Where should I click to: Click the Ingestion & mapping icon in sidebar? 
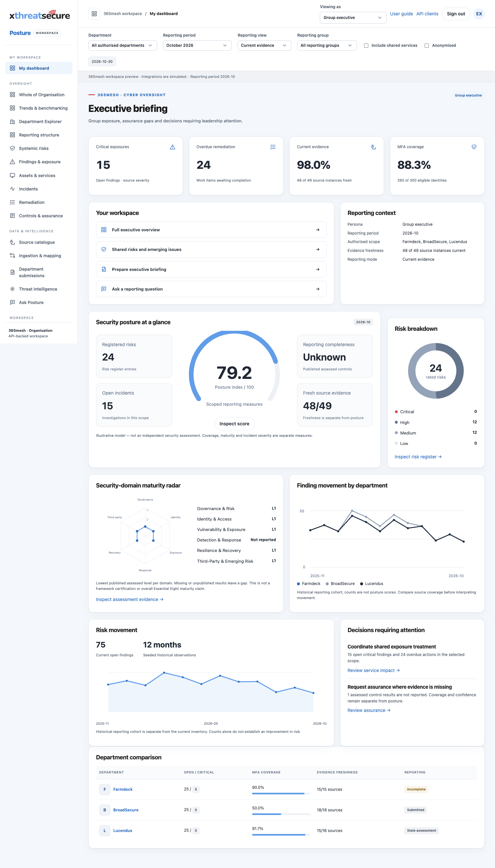click(x=12, y=256)
